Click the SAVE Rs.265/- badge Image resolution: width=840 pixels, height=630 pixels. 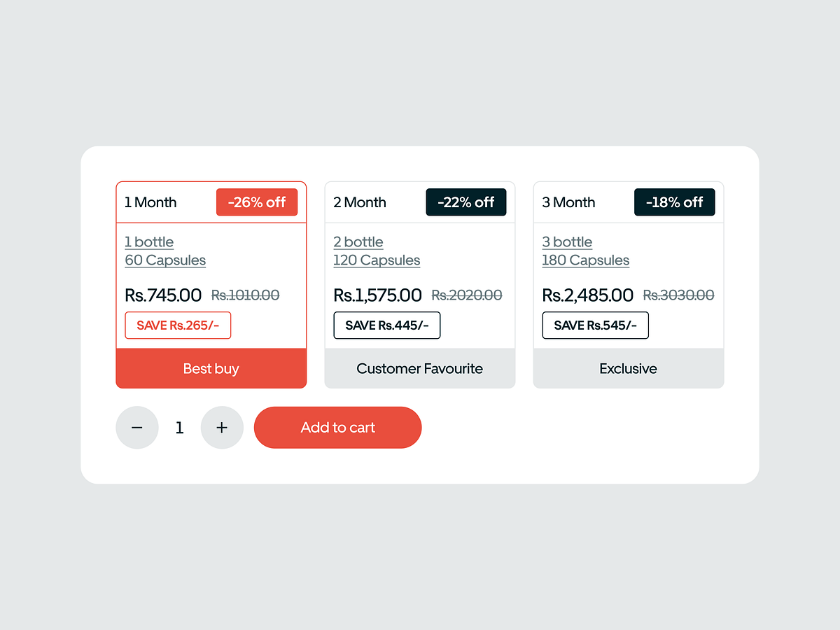point(178,325)
